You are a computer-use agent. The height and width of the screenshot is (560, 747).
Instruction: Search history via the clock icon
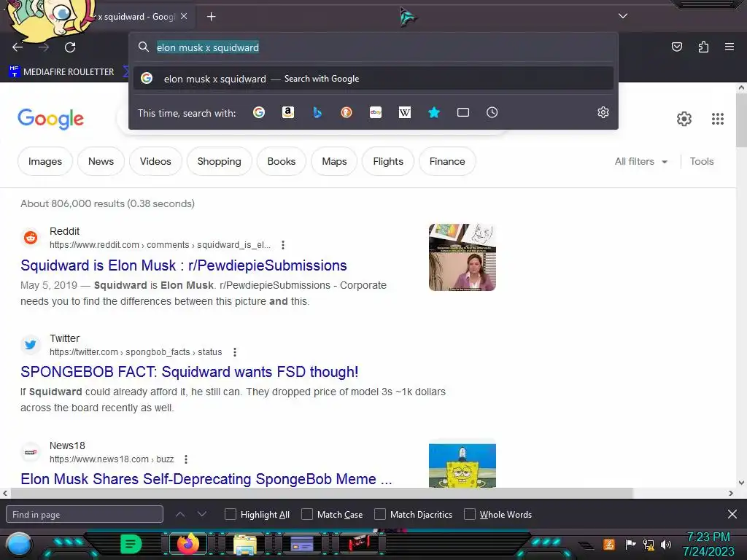(x=492, y=112)
